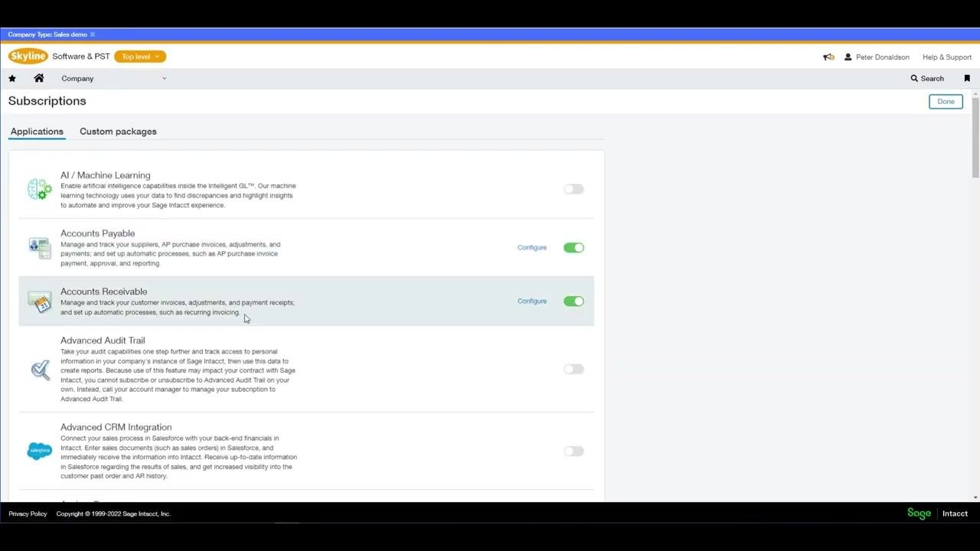Open the Privacy Policy link
980x551 pixels.
[x=28, y=514]
